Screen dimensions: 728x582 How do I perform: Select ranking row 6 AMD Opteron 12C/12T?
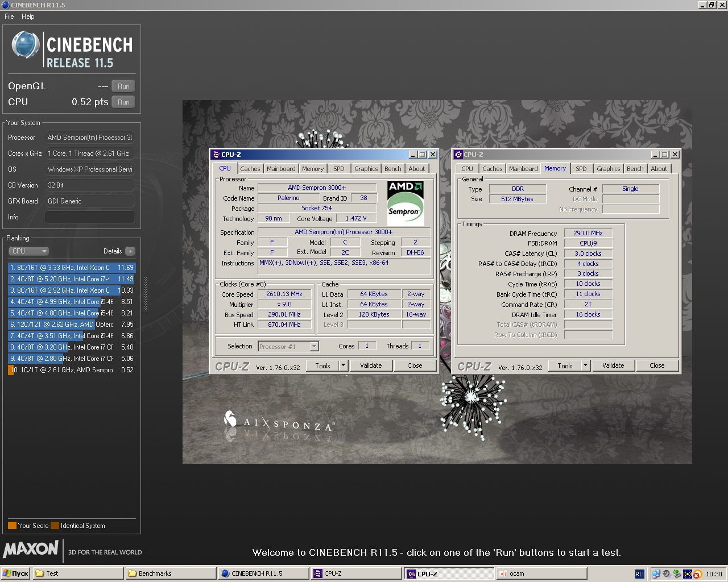click(72, 325)
